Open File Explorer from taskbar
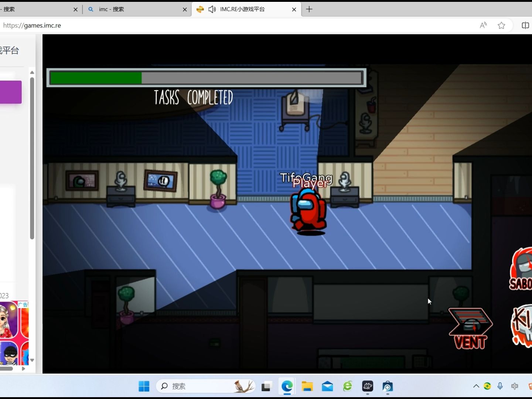 pos(307,386)
